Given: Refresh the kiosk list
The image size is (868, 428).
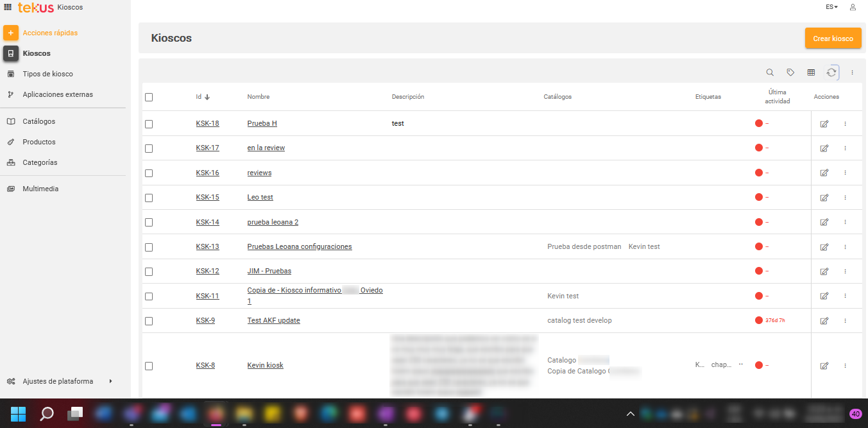Looking at the screenshot, I should tap(831, 73).
